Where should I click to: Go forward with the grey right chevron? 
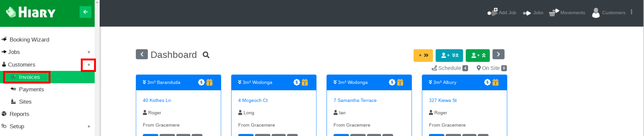point(498,54)
